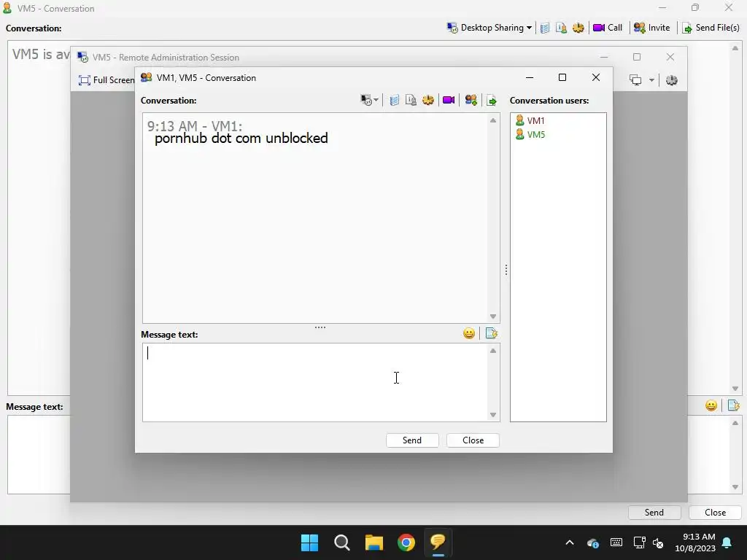Open emoji picker in VM5 - Conversation window

[x=711, y=405]
